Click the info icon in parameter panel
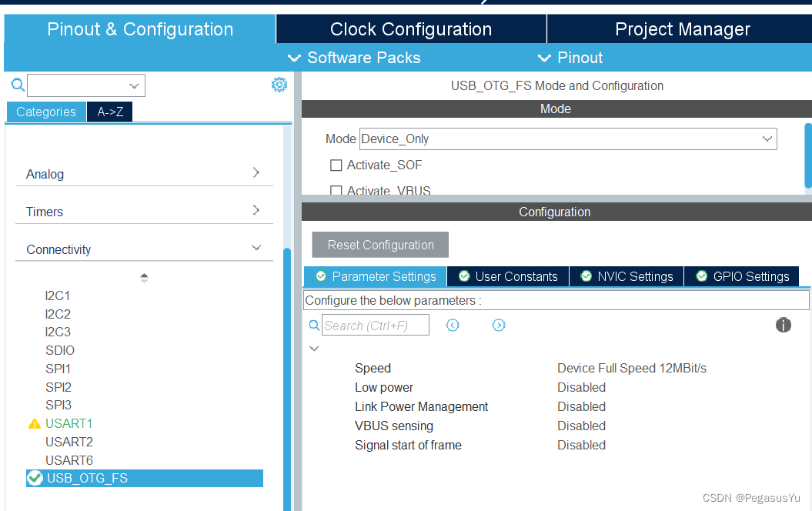 783,325
